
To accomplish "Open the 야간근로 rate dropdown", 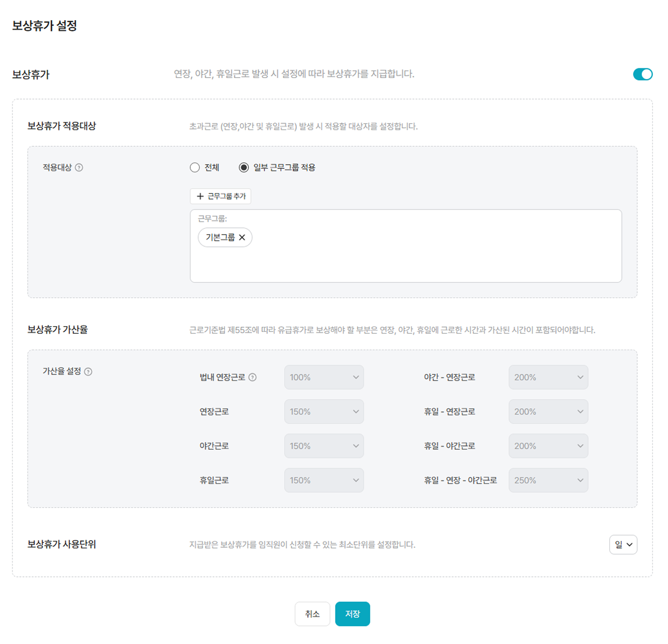I will pyautogui.click(x=324, y=446).
